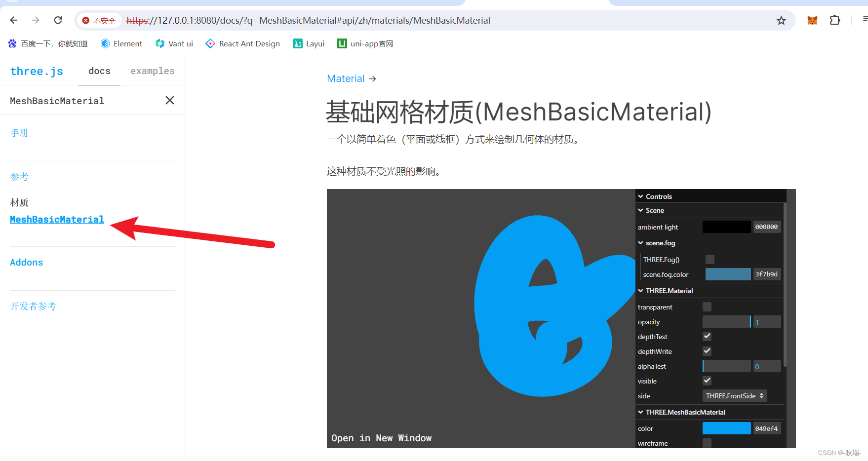Click the red not-secure warning icon
This screenshot has height=461, width=868.
click(x=86, y=21)
